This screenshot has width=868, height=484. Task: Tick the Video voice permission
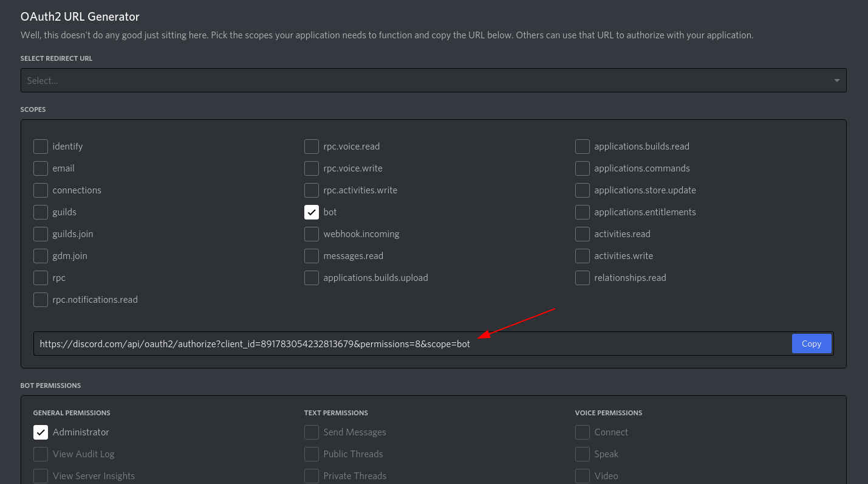[583, 476]
